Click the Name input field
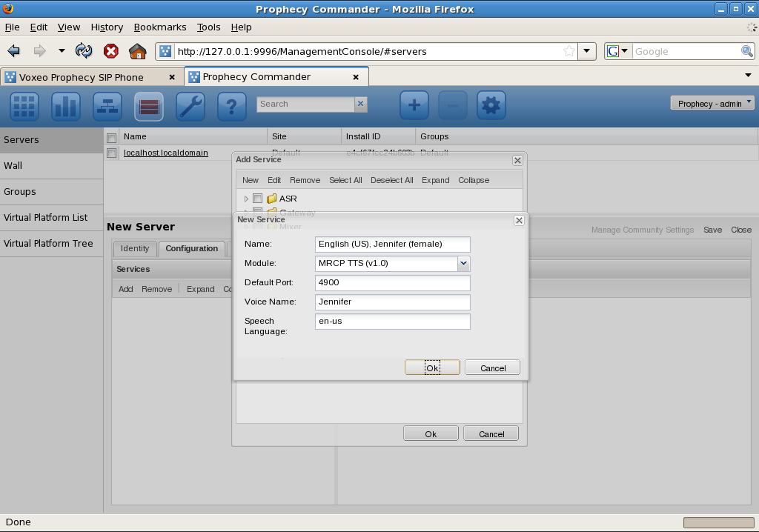 point(393,244)
